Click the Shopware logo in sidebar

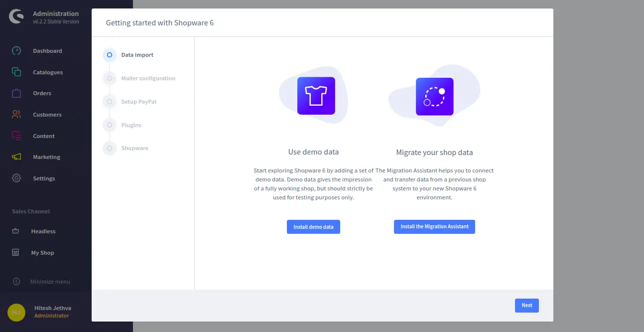(x=16, y=17)
